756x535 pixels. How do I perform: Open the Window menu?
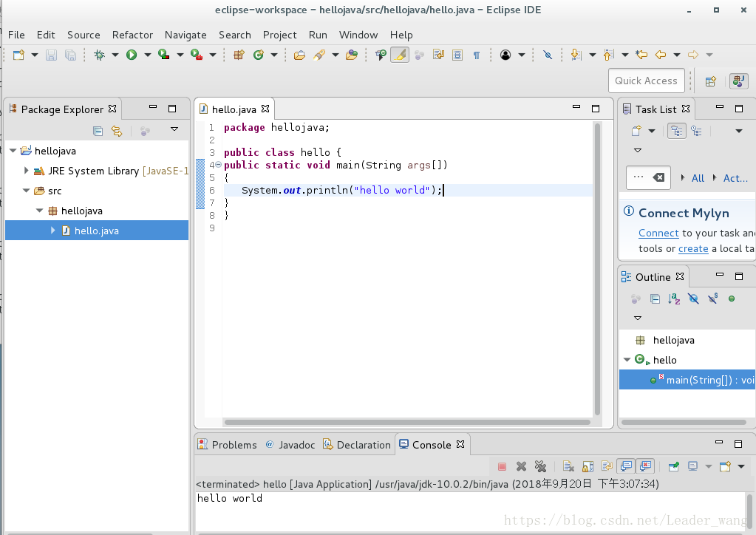(x=358, y=35)
